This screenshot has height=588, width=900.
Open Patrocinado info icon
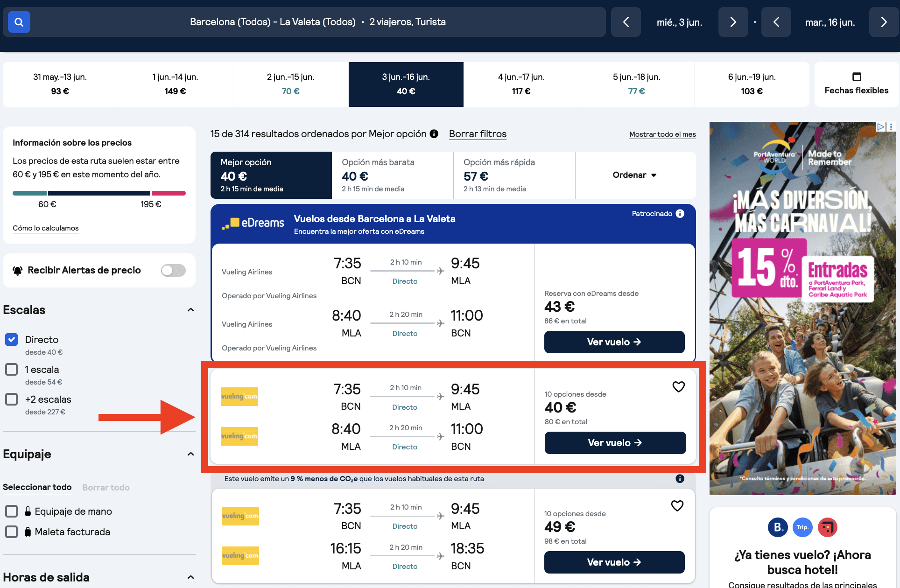pos(680,214)
